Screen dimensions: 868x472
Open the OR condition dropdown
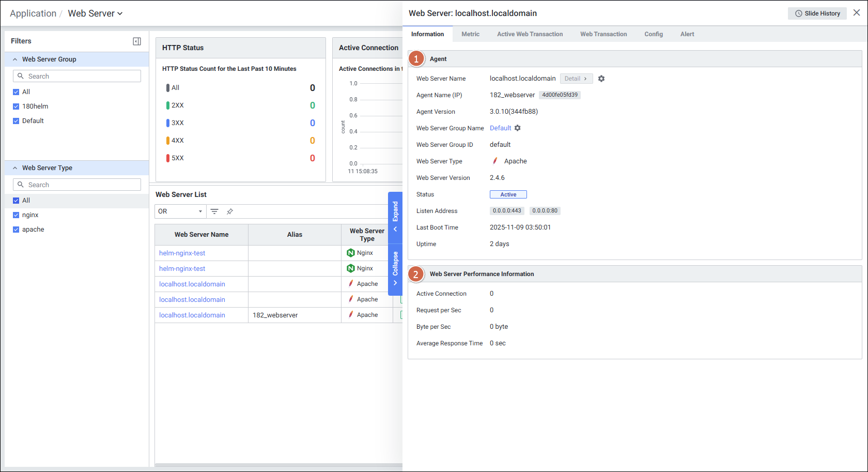[x=180, y=211]
